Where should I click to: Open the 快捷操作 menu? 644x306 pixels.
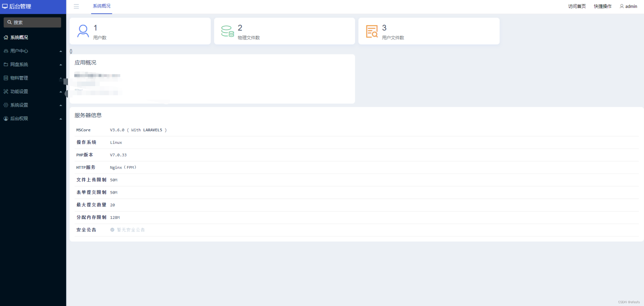(x=602, y=6)
